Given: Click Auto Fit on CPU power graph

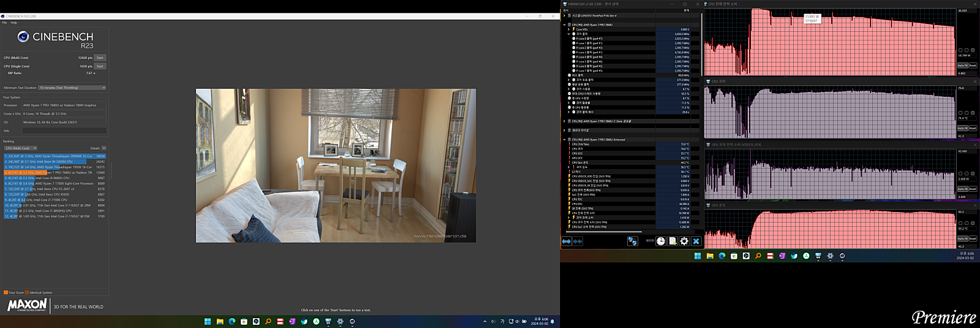Looking at the screenshot, I should (962, 66).
